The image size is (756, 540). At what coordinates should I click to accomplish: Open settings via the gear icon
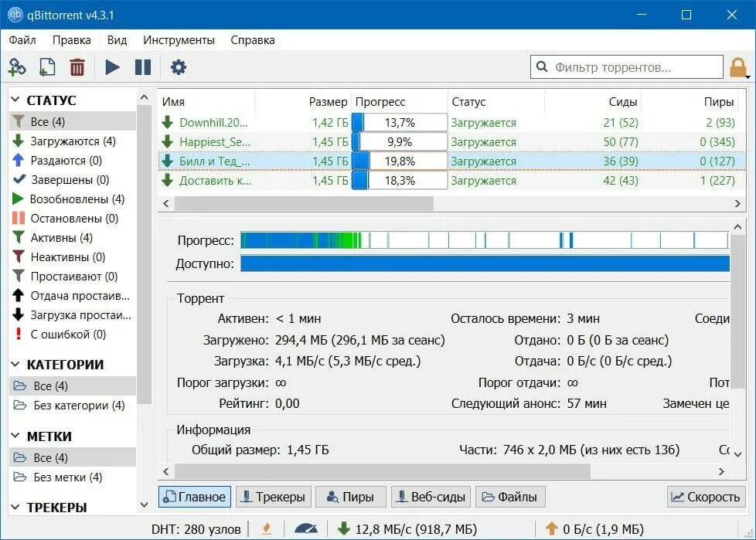178,67
